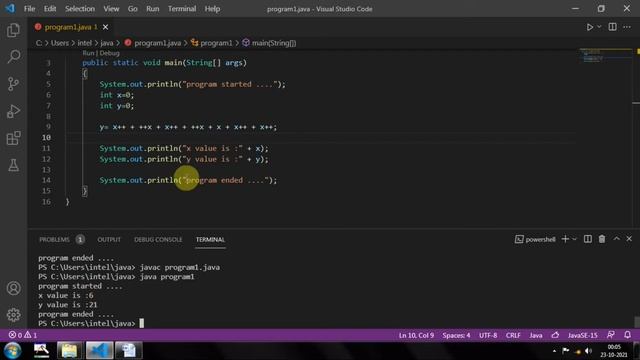Open the new terminal launch profile dropdown
Image resolution: width=640 pixels, height=360 pixels.
coord(574,239)
